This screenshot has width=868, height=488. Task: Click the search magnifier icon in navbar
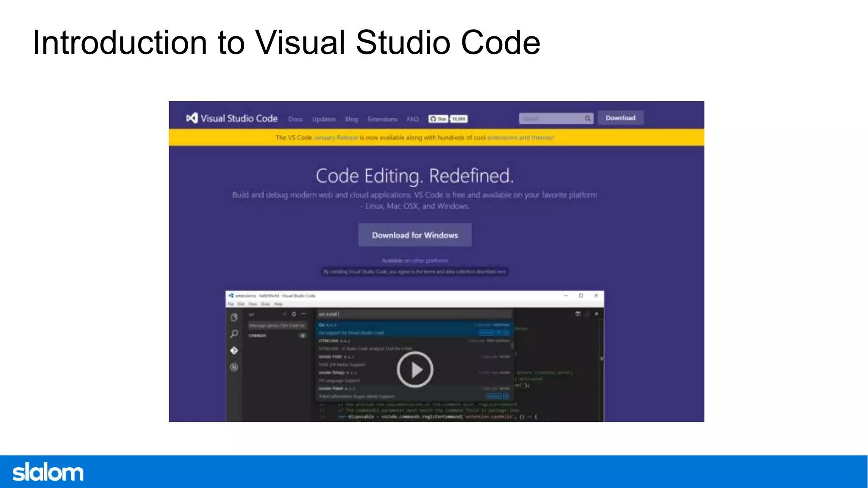(x=587, y=119)
